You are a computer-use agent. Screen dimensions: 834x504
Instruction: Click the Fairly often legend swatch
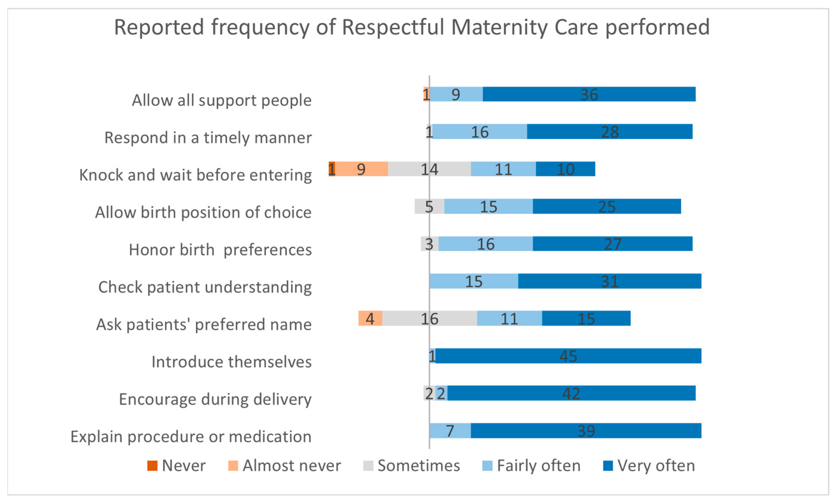coord(487,466)
